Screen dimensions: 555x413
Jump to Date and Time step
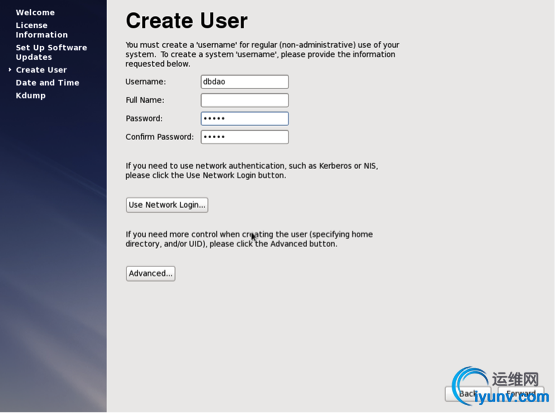(x=47, y=82)
